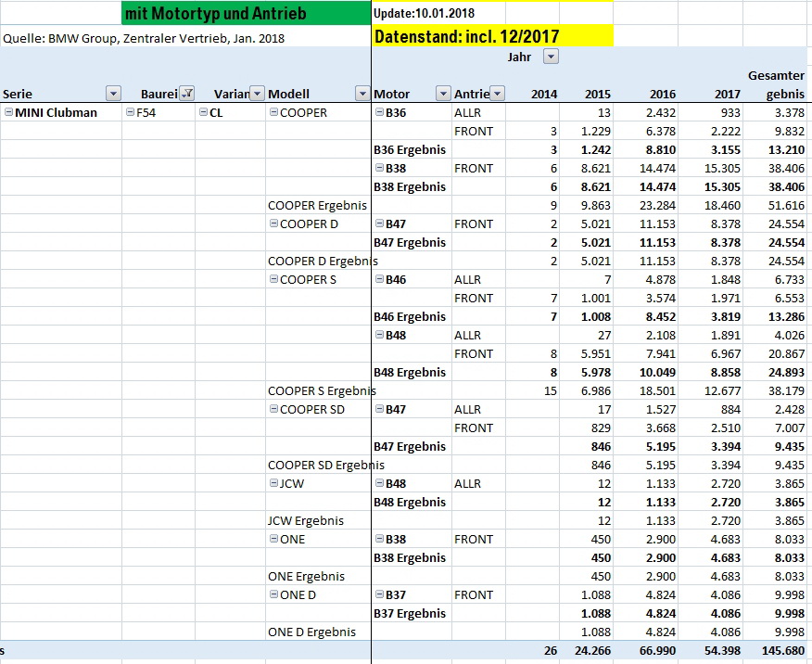Select the B46 Ergebnis total 13.286
Viewport: 812px width, 664px height.
click(x=786, y=316)
